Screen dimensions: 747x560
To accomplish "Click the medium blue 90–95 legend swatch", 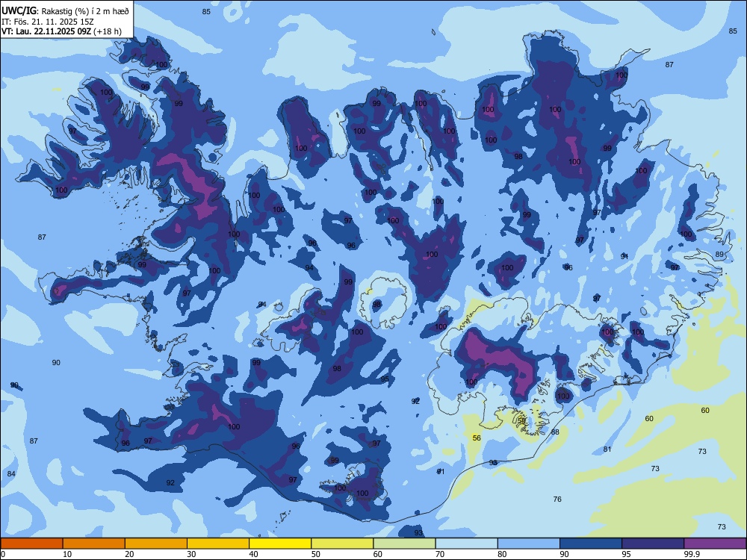I will tap(591, 544).
